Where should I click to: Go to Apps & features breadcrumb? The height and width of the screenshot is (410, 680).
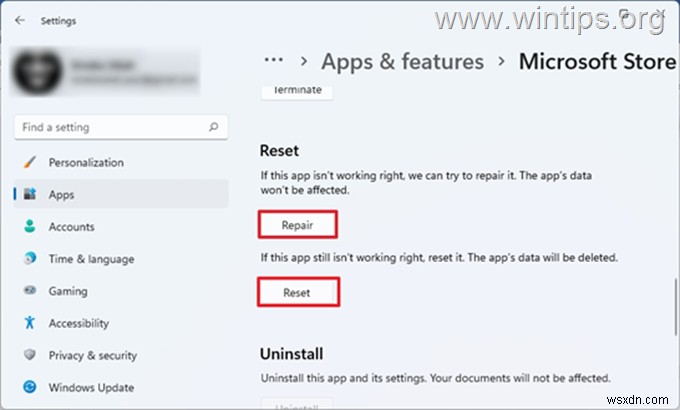click(x=402, y=61)
